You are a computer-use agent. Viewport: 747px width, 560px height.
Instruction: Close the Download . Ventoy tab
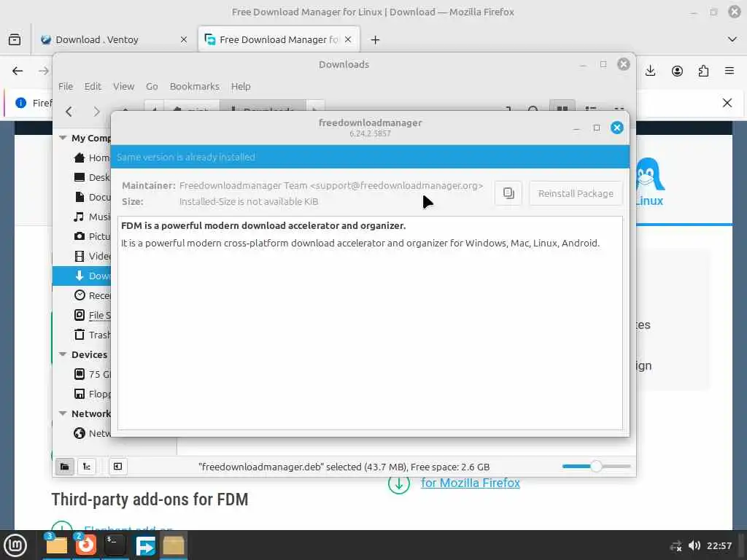(183, 39)
